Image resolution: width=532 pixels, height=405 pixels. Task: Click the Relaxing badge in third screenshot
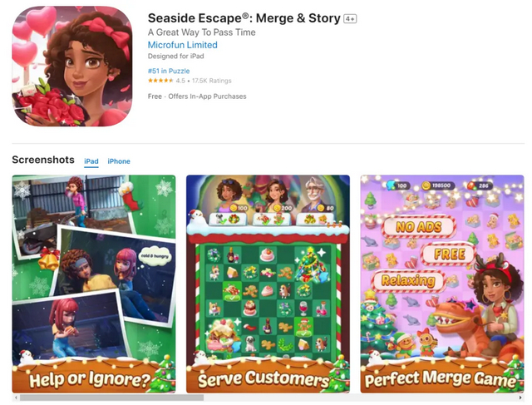point(408,280)
